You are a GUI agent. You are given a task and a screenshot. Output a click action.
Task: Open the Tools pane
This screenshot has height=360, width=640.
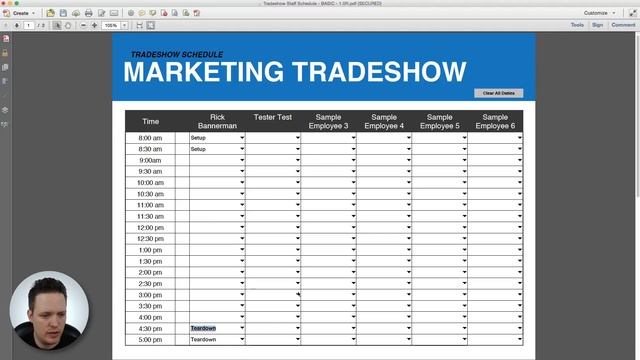577,25
